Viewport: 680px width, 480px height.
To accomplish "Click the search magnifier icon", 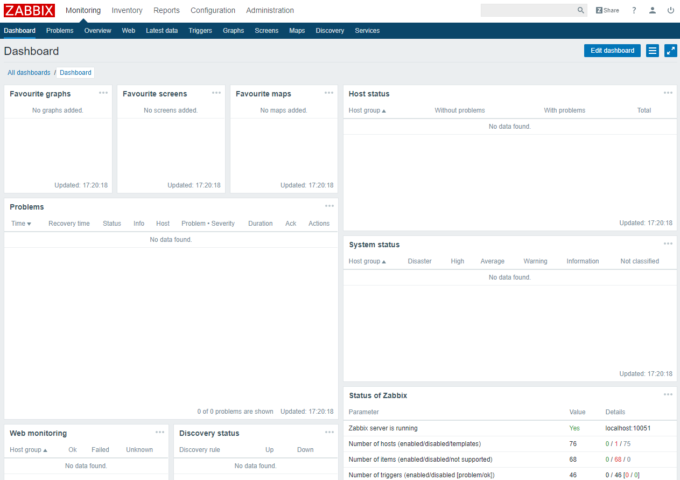I will point(580,10).
